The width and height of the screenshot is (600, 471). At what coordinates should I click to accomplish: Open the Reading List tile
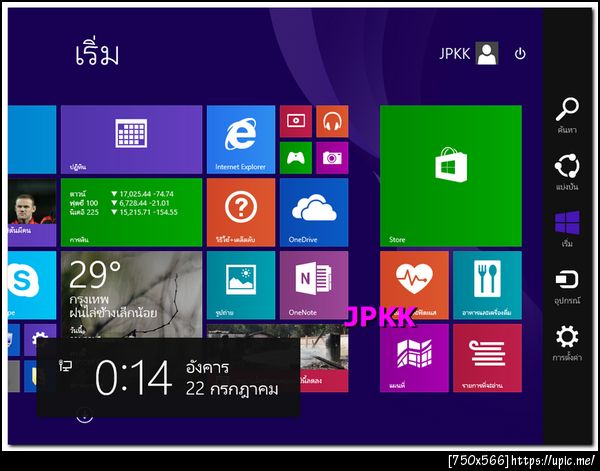pos(487,358)
